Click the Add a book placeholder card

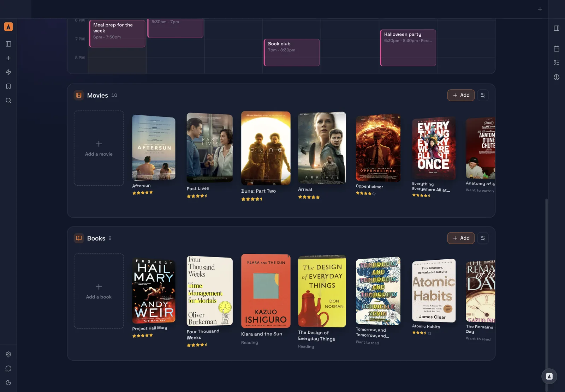click(99, 291)
